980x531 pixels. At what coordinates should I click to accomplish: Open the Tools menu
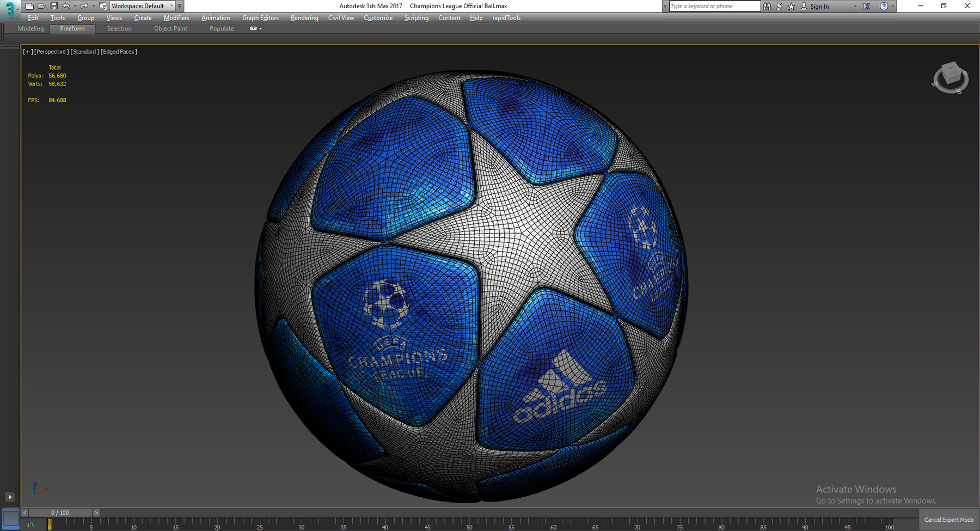[58, 18]
